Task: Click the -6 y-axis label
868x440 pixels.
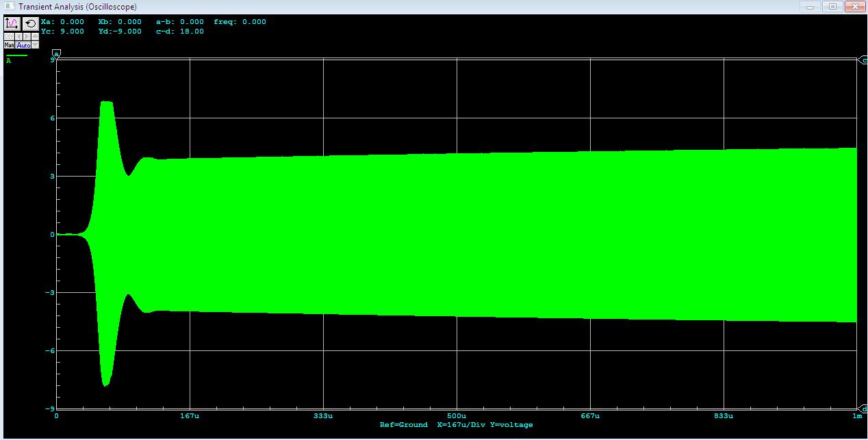Action: (49, 351)
